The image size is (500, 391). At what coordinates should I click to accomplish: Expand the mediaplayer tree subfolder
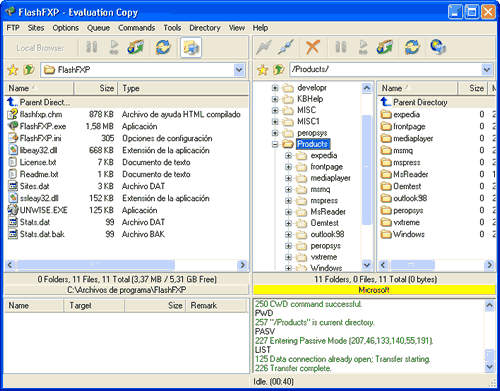(x=288, y=178)
